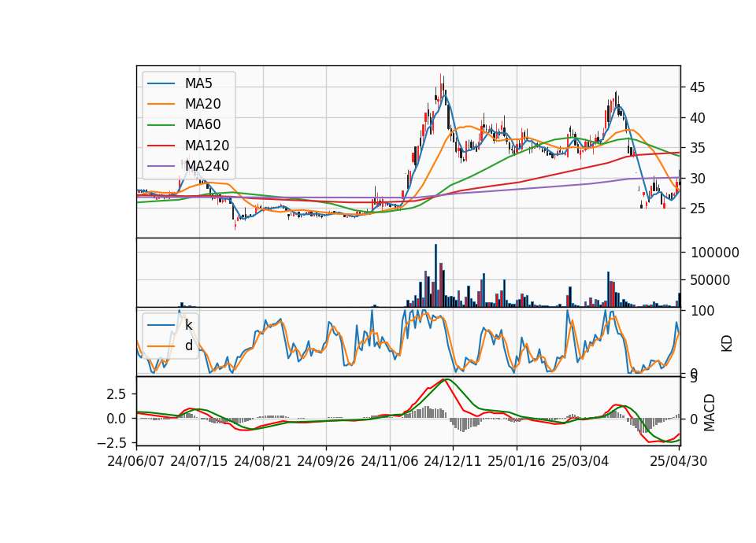Screen dimensions: 756x543
Task: Click the MACD line peak near 24/12/11
Action: [x=444, y=379]
